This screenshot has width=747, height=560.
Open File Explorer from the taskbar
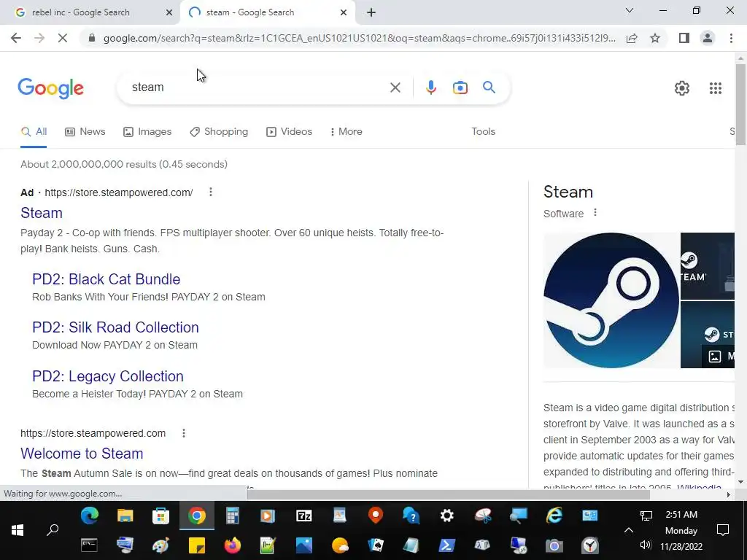125,516
